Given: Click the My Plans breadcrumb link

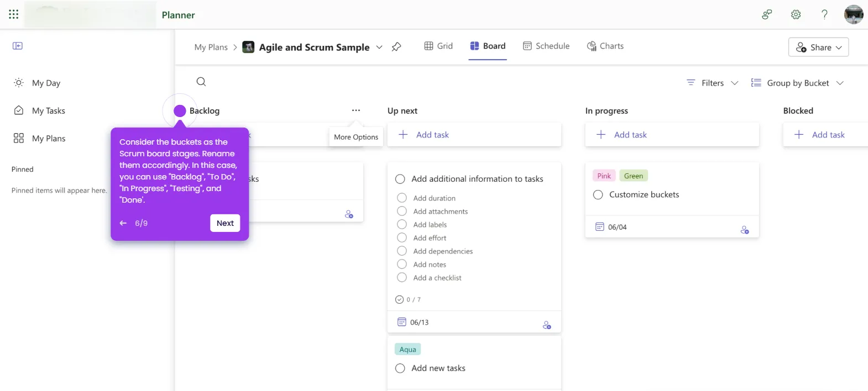Looking at the screenshot, I should point(211,47).
